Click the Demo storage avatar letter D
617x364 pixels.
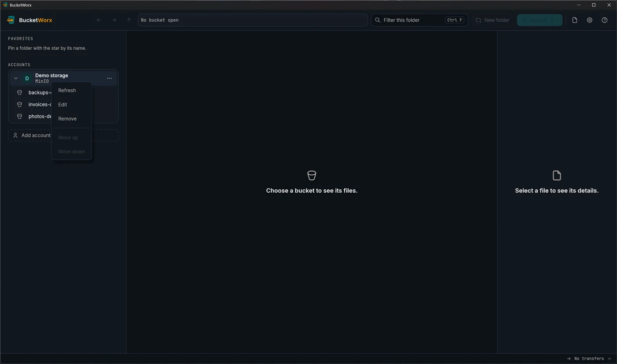pyautogui.click(x=27, y=78)
